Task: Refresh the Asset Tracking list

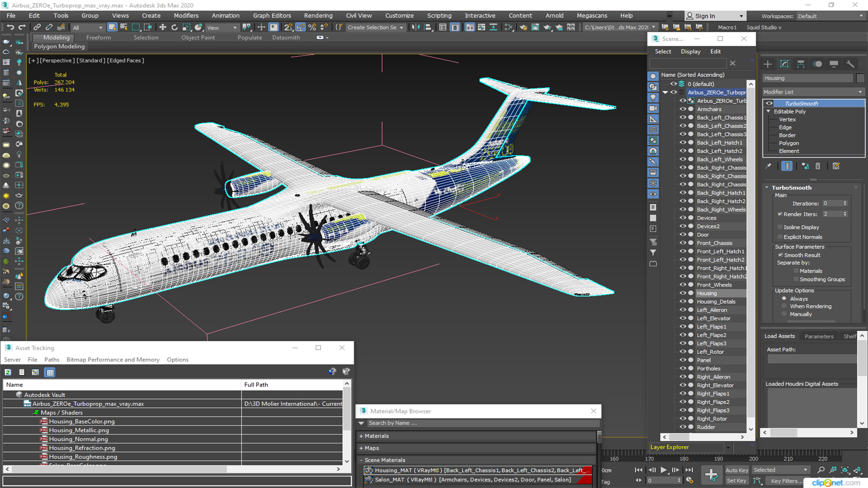Action: [8, 372]
